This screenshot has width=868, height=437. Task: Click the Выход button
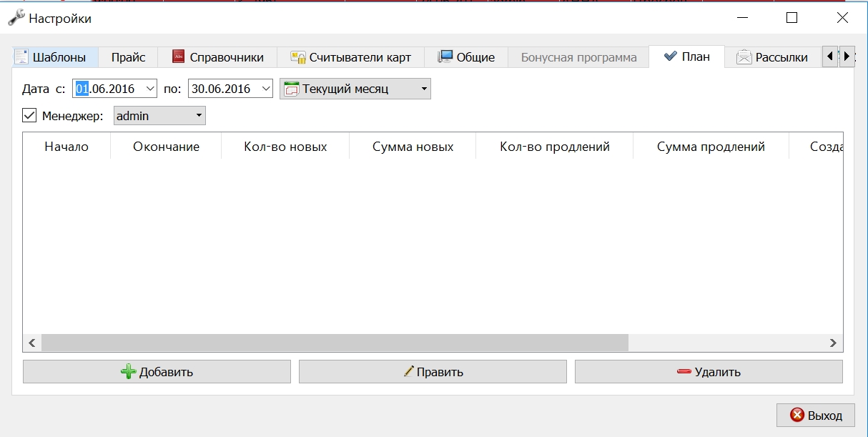point(816,415)
